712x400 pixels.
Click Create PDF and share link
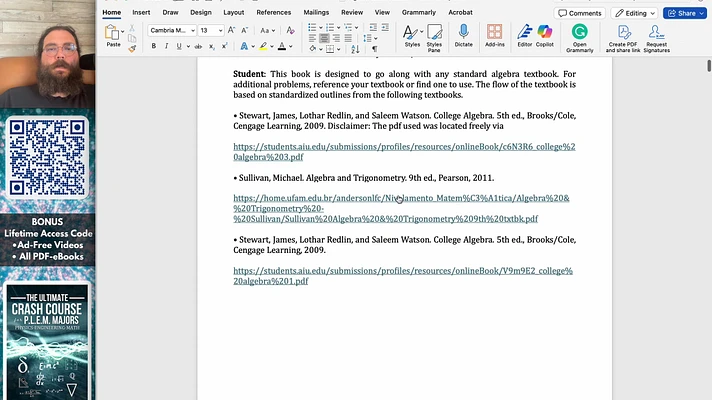coord(623,38)
